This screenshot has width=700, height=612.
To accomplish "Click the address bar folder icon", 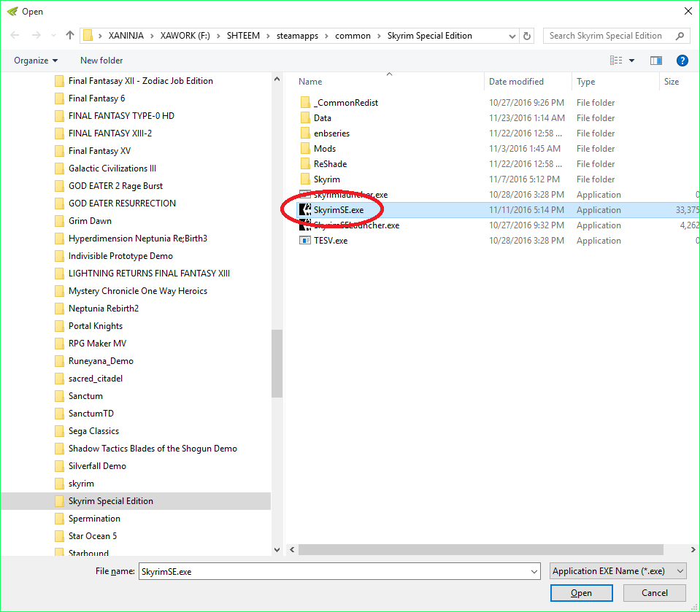I will tap(88, 35).
